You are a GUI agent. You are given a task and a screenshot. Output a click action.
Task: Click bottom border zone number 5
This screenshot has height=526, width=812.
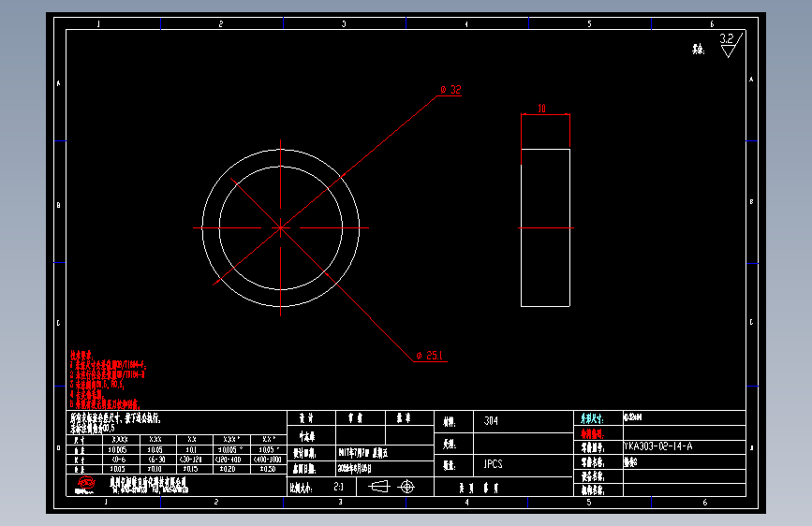(589, 503)
